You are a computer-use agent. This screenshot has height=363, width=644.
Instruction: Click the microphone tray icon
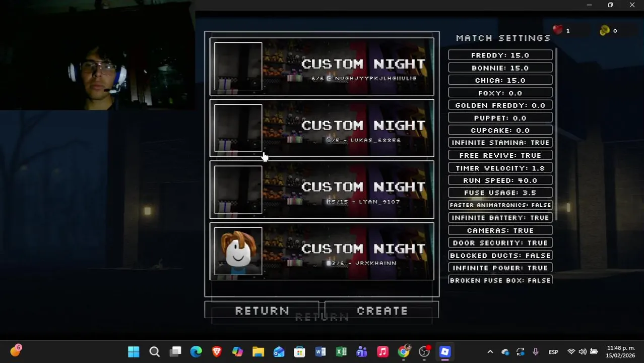[535, 352]
